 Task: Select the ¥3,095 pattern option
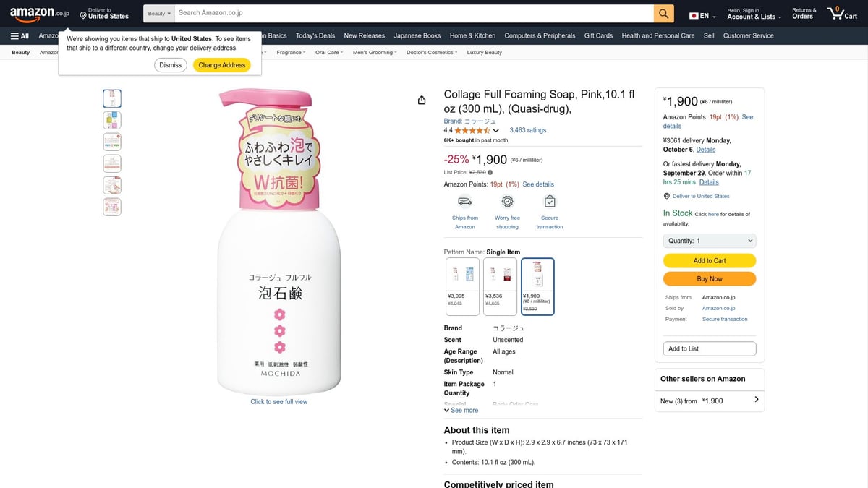[462, 286]
